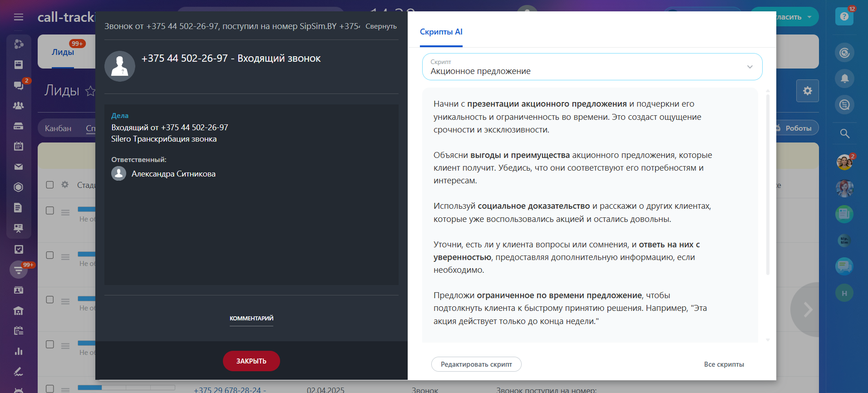Open the hamburger main menu
This screenshot has height=393, width=868.
coord(19,17)
